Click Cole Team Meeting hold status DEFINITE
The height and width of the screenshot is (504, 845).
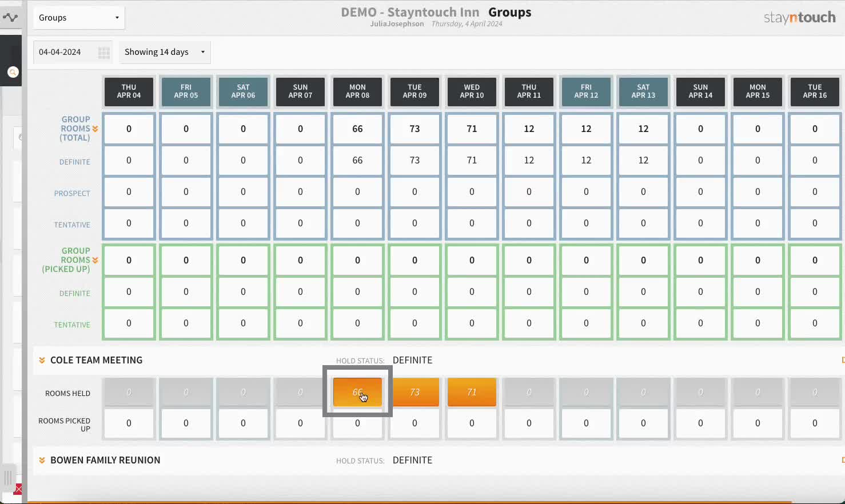point(412,361)
